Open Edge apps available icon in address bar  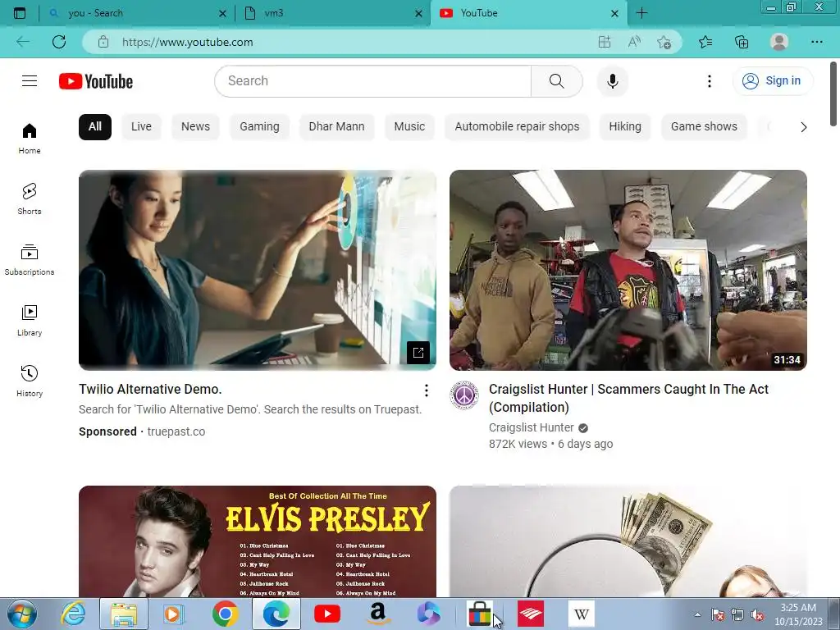605,42
